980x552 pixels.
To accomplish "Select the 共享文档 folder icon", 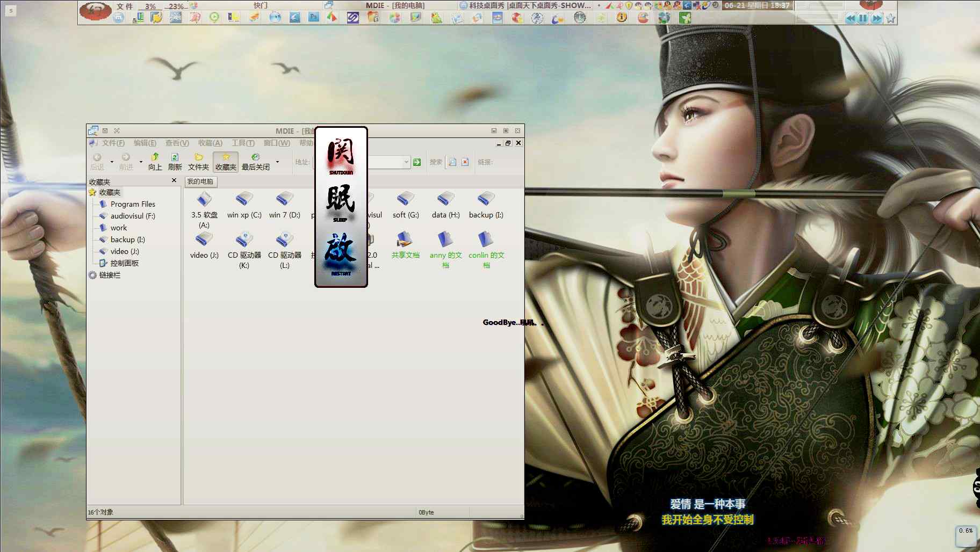I will pos(406,245).
